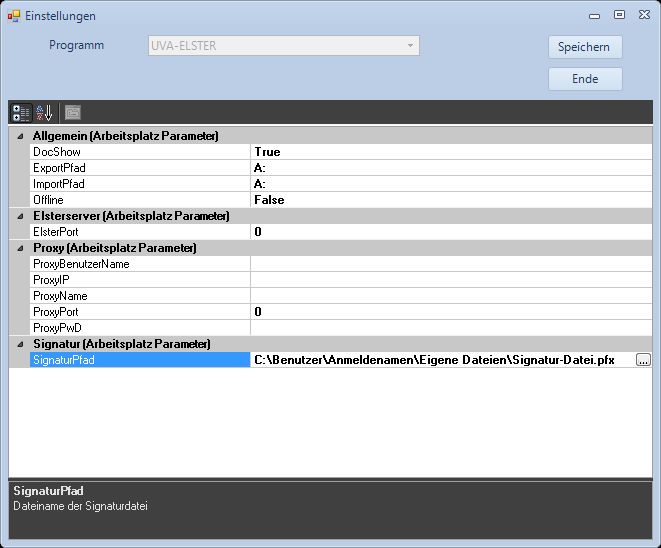Collapse the Allgemein category
Viewport: 661px width, 548px height.
[x=20, y=136]
